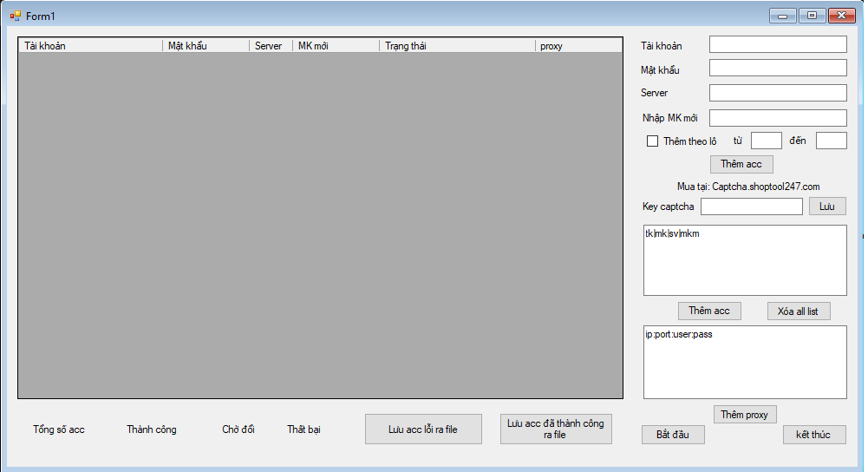The width and height of the screenshot is (868, 472).
Task: Click the Server input field
Action: [x=778, y=93]
